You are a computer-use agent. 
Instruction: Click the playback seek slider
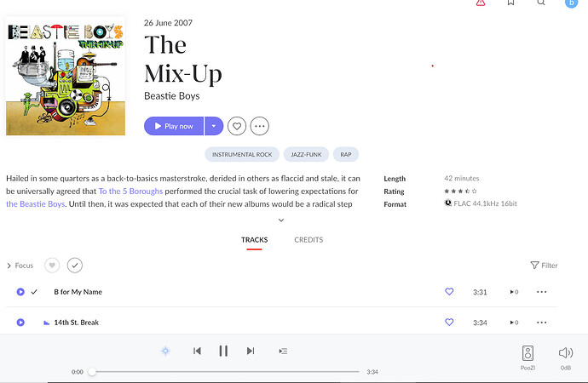(x=225, y=372)
